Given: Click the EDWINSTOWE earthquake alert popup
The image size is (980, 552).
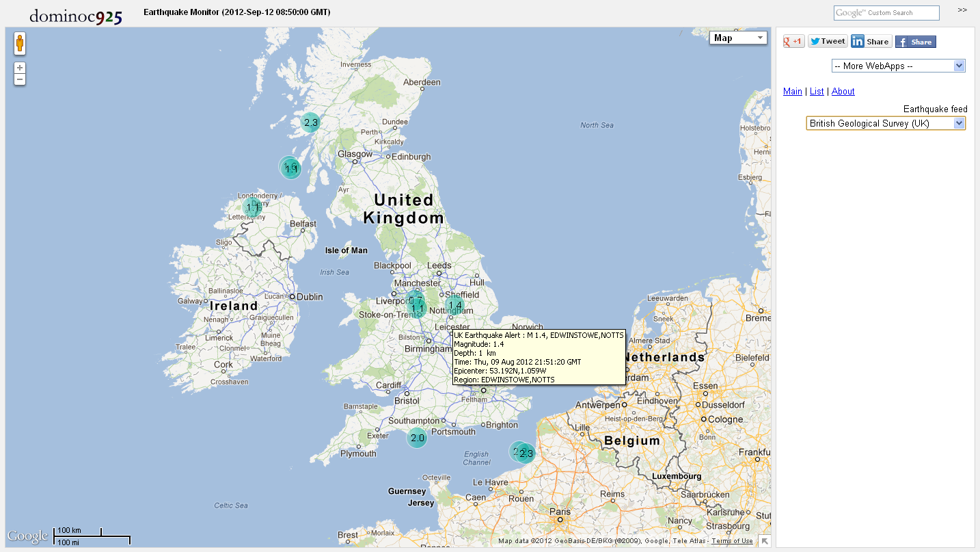Looking at the screenshot, I should (539, 357).
